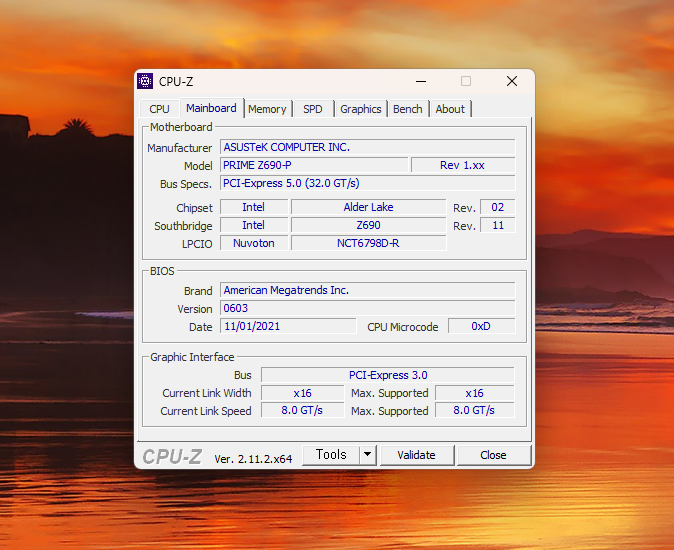The image size is (674, 550).
Task: Select chipset revision value 02
Action: click(497, 207)
